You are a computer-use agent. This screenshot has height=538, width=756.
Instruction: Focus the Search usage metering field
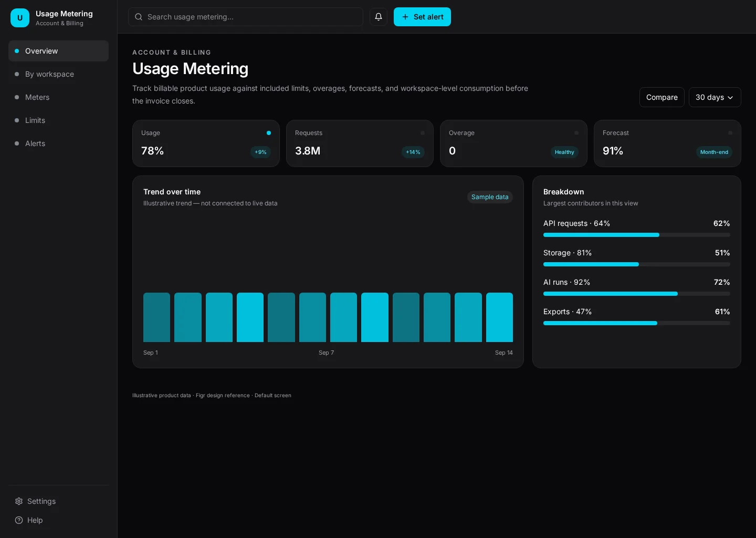coord(246,17)
